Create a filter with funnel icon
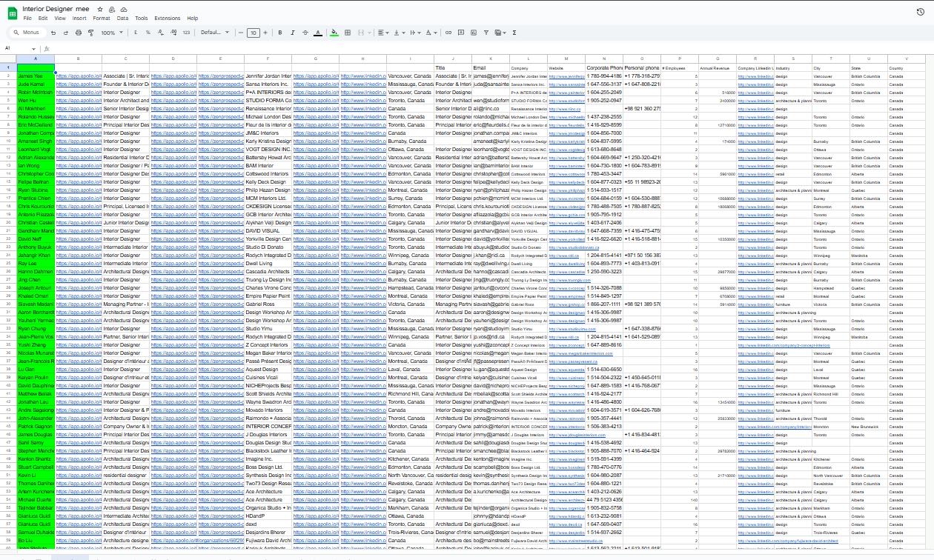This screenshot has width=934, height=560. pos(485,33)
